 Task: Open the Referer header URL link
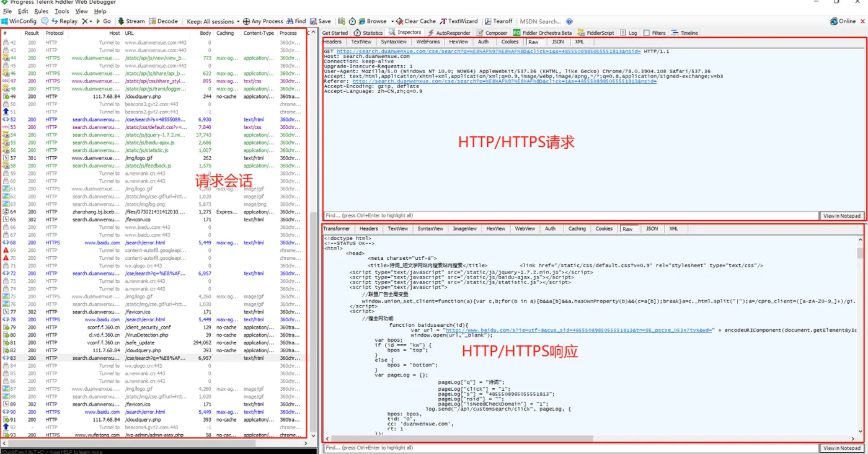504,81
